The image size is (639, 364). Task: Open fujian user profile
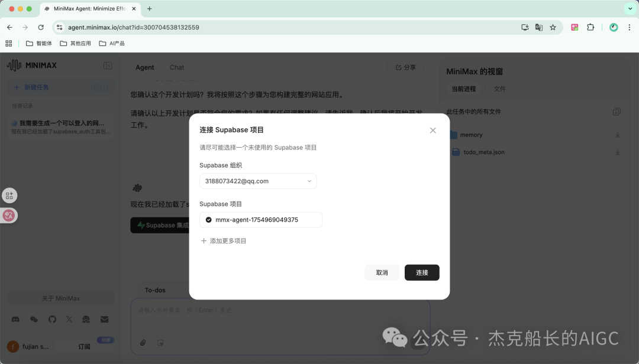[x=28, y=346]
